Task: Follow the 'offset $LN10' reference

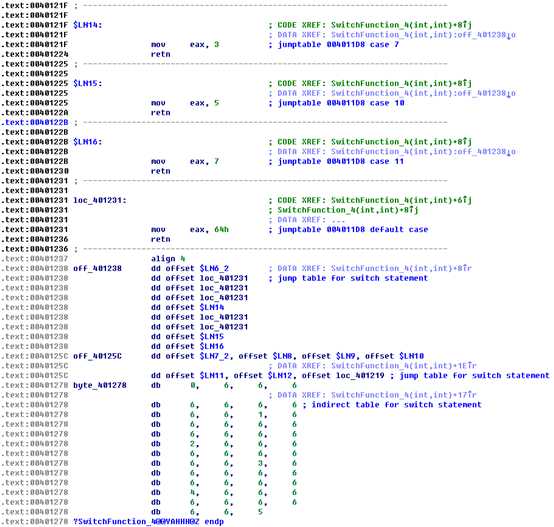Action: (394, 356)
